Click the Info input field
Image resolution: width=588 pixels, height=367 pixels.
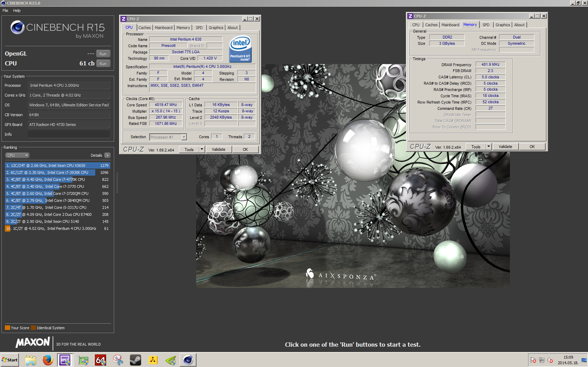coord(69,134)
